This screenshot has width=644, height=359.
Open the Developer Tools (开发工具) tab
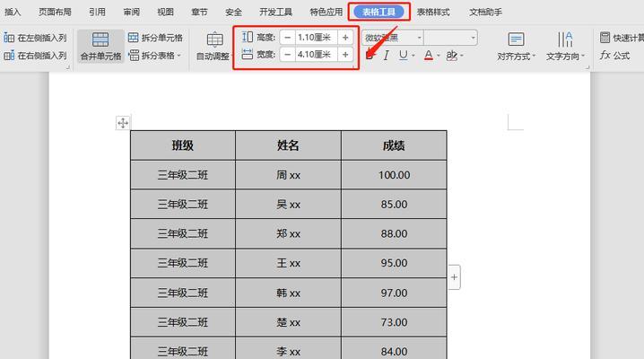(275, 13)
